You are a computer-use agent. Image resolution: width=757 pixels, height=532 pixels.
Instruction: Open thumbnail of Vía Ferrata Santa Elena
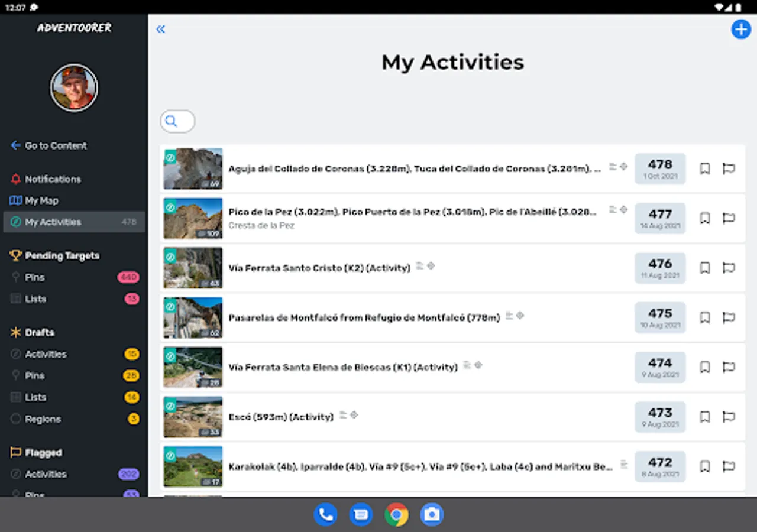tap(193, 367)
